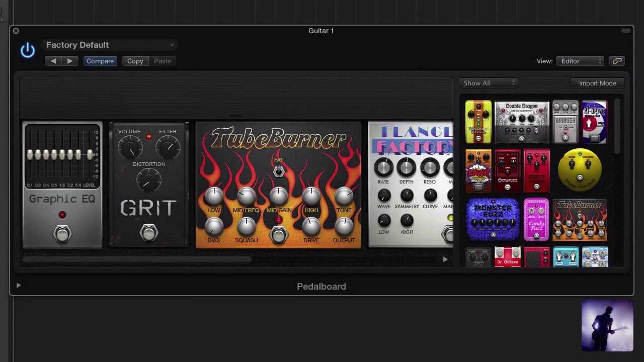Flip the FAT switch on TubeBurner
Screen dimensions: 644x362
pos(279,171)
